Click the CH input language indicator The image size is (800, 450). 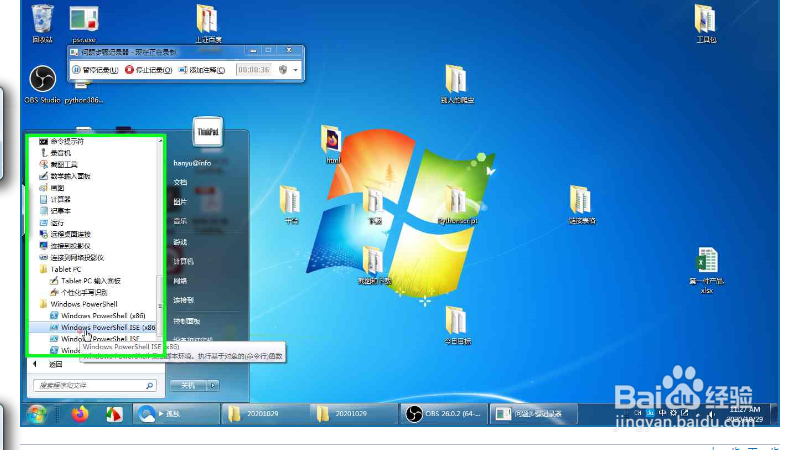pos(638,412)
